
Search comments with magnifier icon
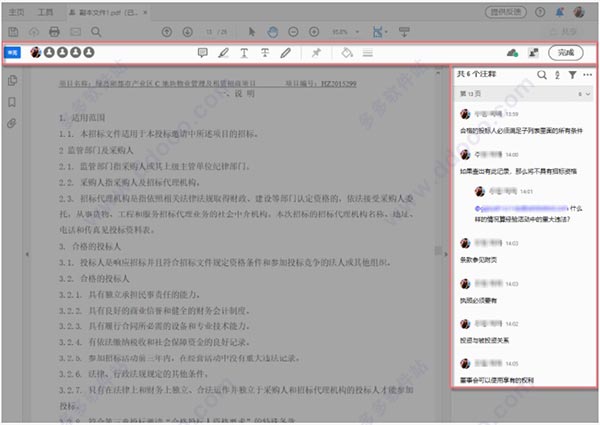(x=542, y=75)
